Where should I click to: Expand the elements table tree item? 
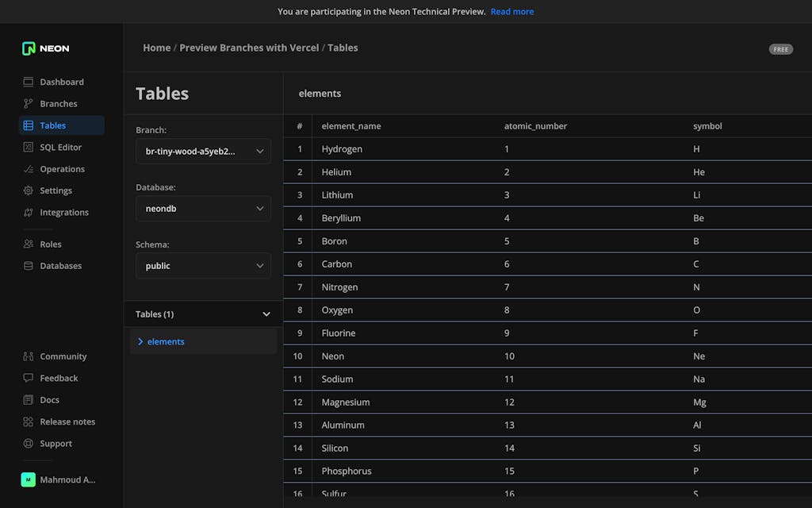140,342
